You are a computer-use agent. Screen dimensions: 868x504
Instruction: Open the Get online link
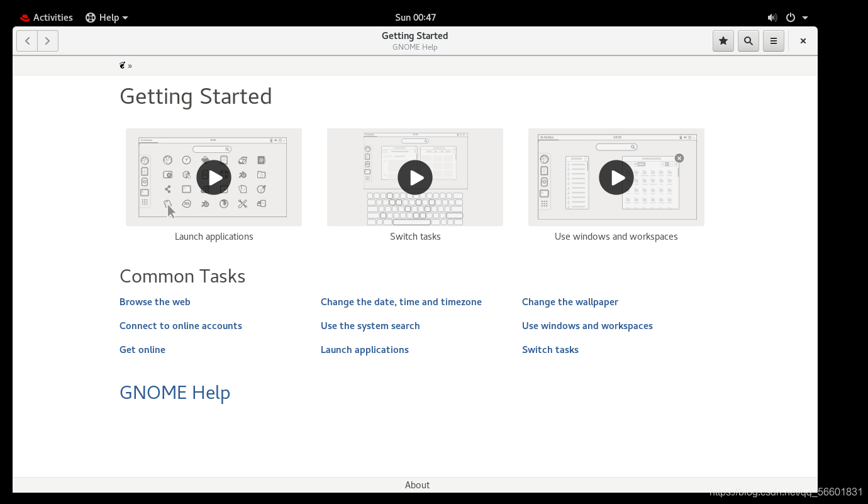pyautogui.click(x=142, y=350)
